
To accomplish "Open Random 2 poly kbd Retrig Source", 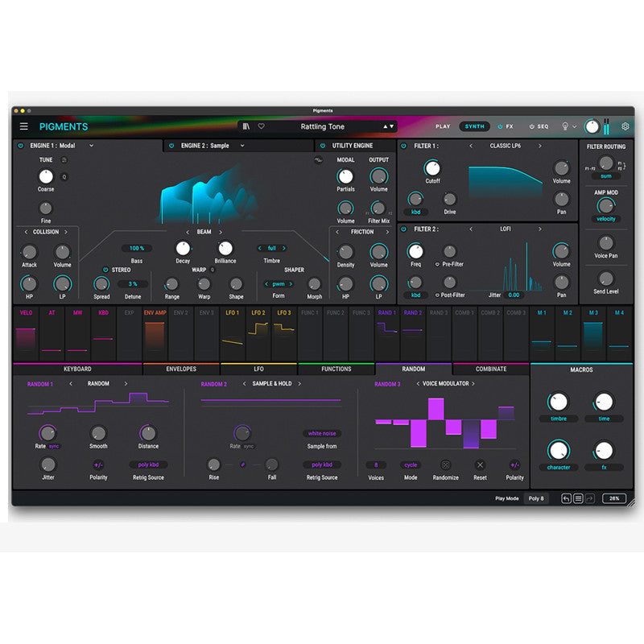I will (322, 464).
